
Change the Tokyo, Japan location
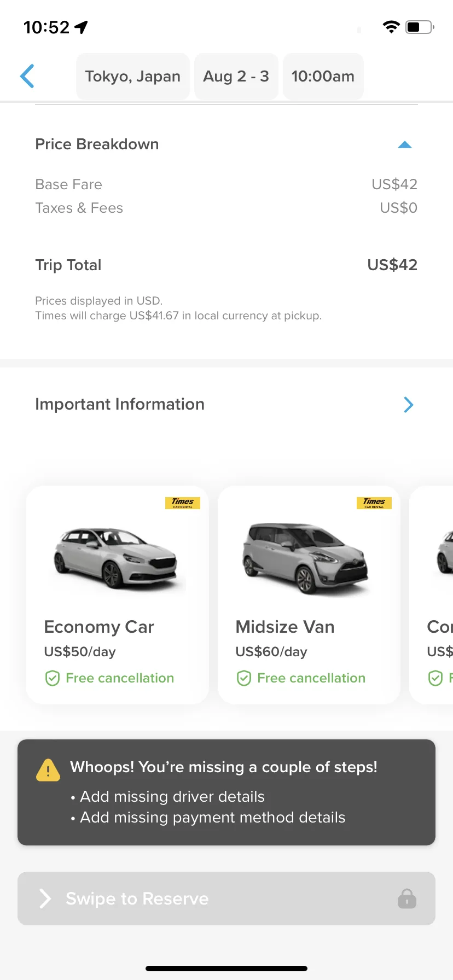(133, 77)
